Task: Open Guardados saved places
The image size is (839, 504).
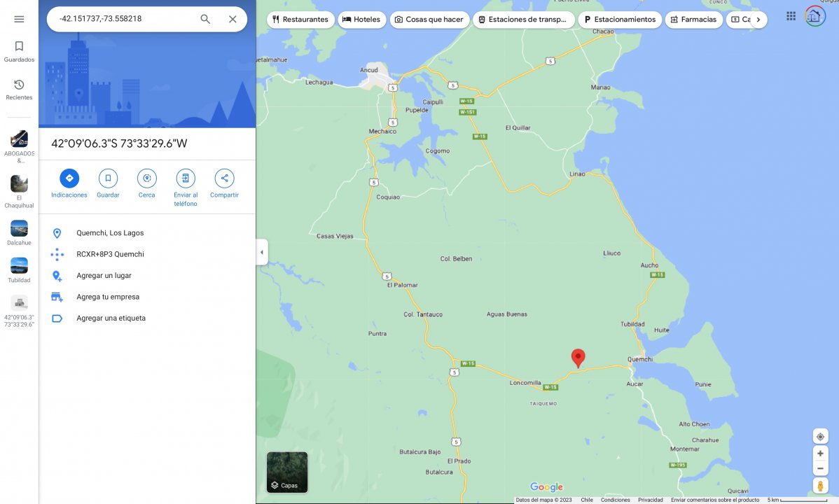Action: [19, 51]
